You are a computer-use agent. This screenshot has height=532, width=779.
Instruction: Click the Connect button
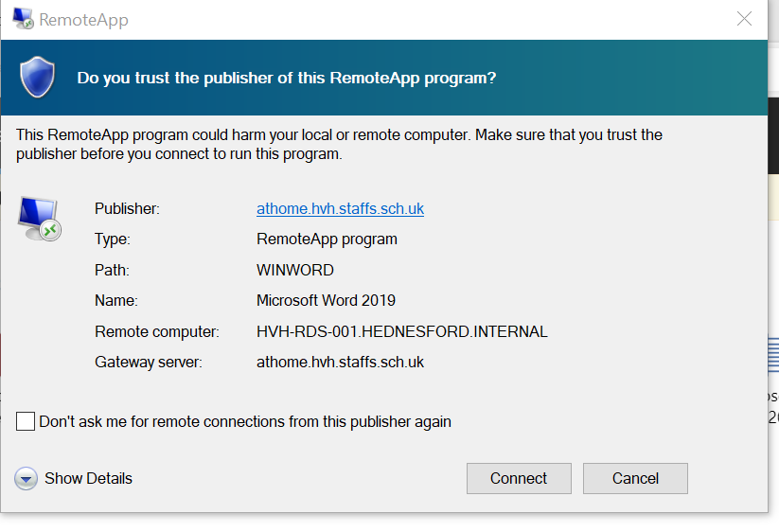pyautogui.click(x=519, y=478)
